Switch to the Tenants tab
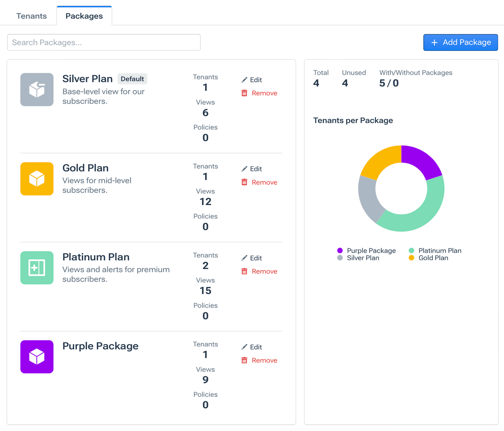Screen dimensions: 504x431 coord(31,16)
